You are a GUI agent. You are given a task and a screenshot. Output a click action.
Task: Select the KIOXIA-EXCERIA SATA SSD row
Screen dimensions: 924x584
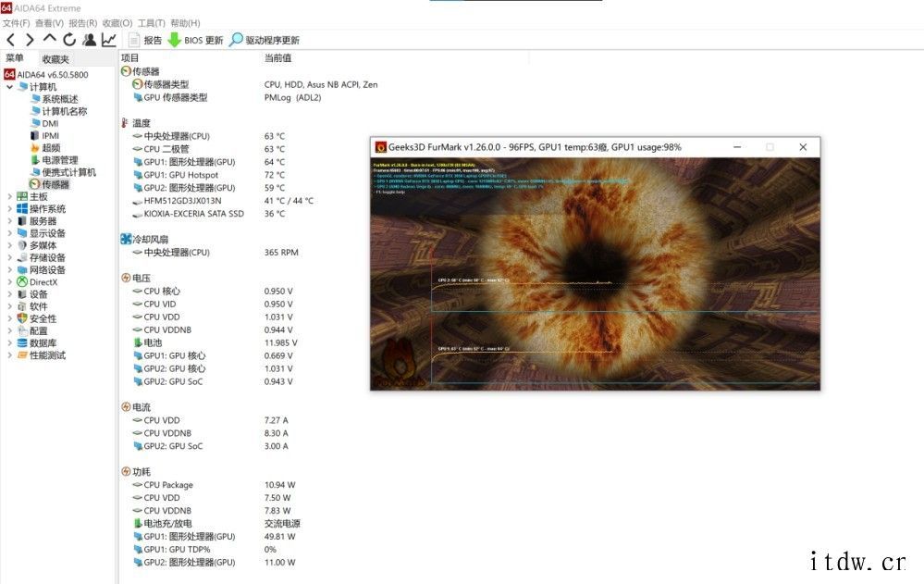[209, 214]
